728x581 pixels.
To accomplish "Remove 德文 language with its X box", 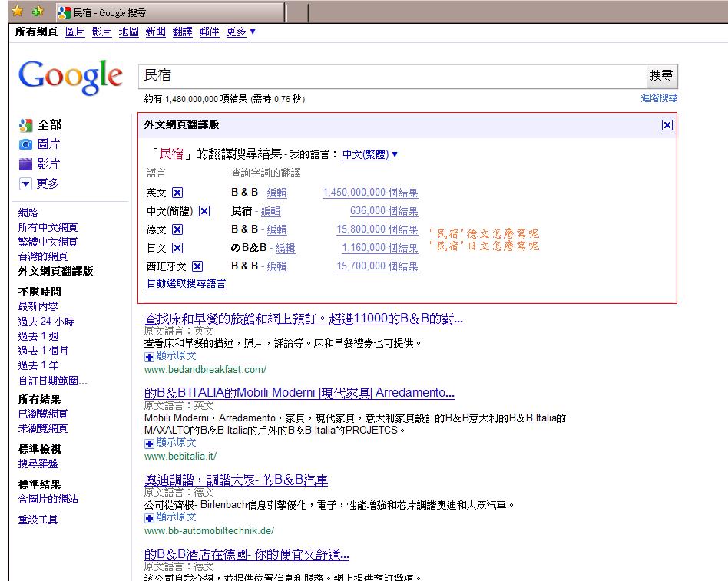I will click(x=177, y=229).
